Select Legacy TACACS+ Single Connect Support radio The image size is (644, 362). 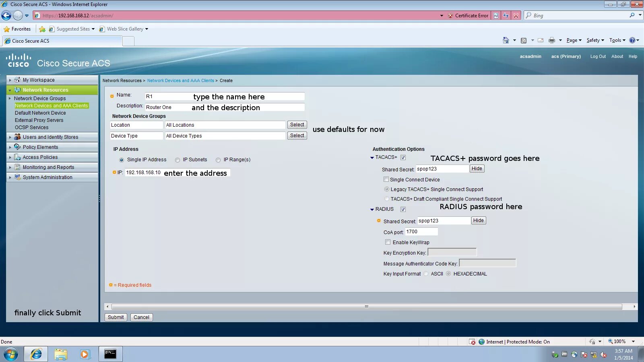(x=387, y=189)
